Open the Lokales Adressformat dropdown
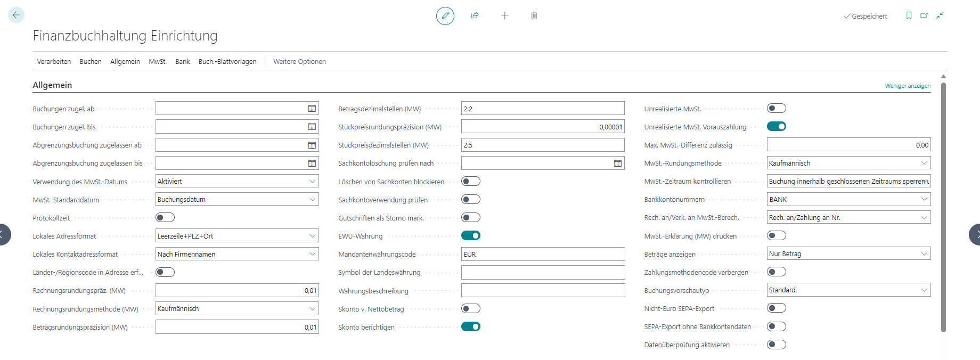980x360 pixels. tap(312, 236)
